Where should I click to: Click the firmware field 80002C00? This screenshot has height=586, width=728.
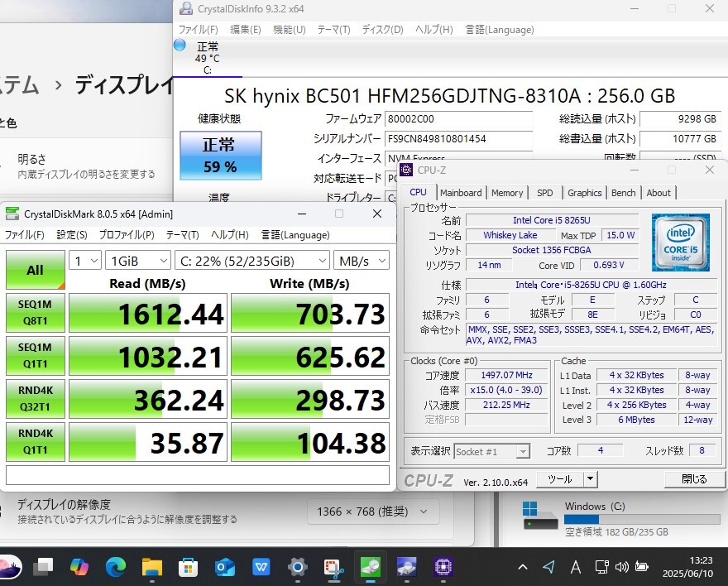[458, 119]
